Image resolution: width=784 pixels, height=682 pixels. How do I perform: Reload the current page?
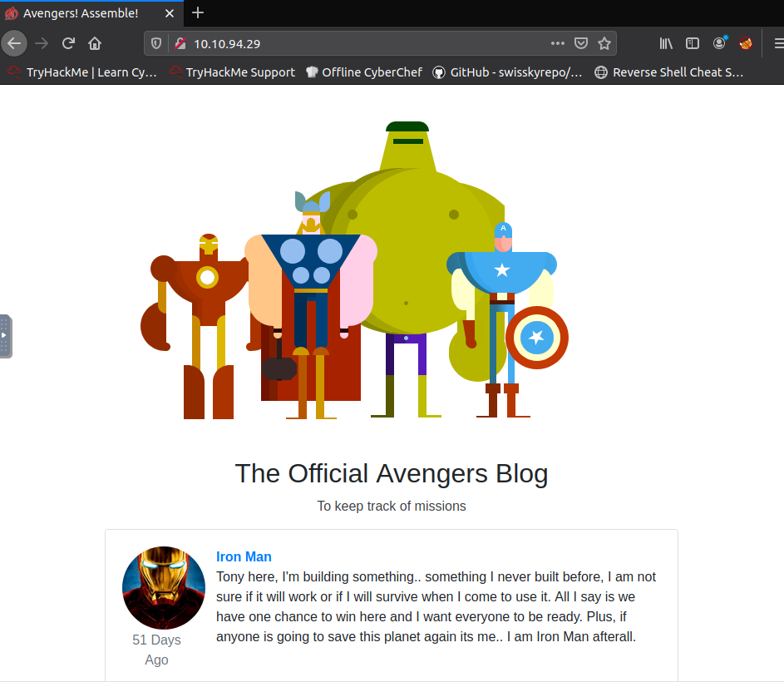tap(68, 43)
